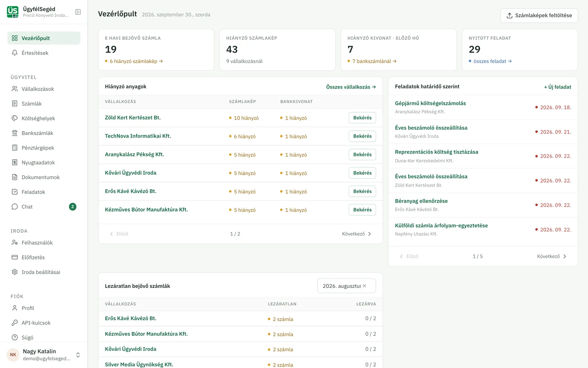588x368 pixels.
Task: Click the Béranyag ellenőrzése task
Action: (421, 201)
